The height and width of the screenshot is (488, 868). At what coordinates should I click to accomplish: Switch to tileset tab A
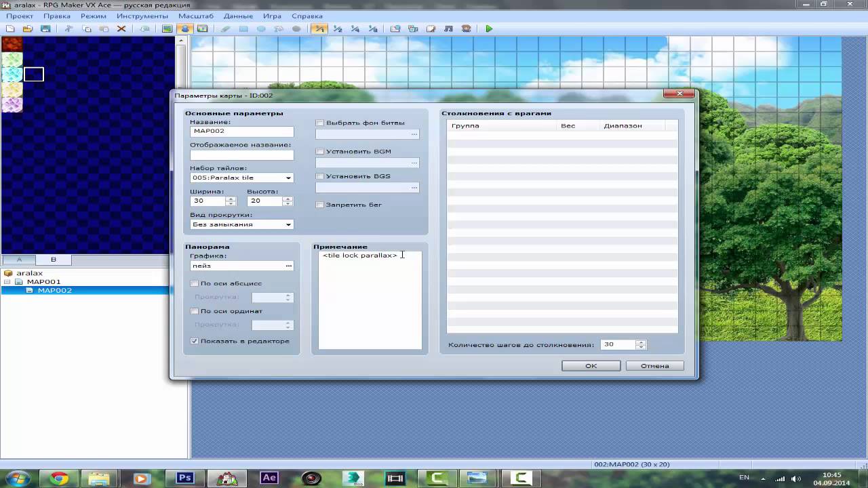tap(19, 260)
